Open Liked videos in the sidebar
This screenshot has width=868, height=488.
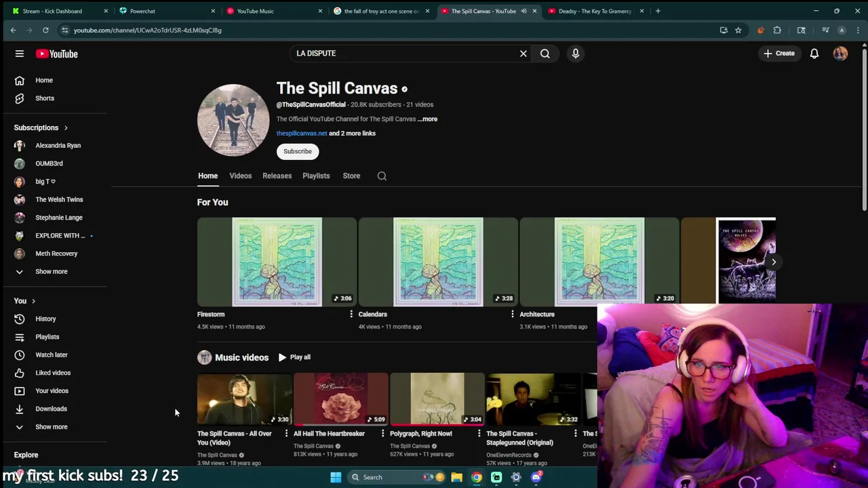pyautogui.click(x=54, y=373)
